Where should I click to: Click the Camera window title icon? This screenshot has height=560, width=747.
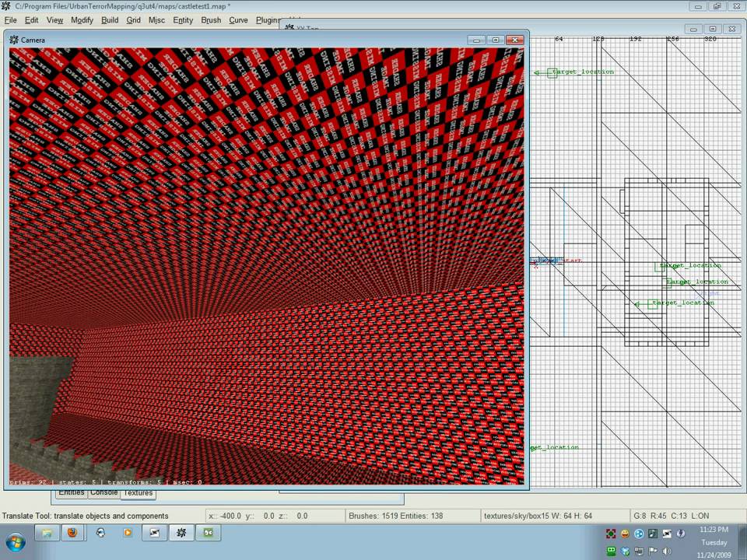coord(14,40)
